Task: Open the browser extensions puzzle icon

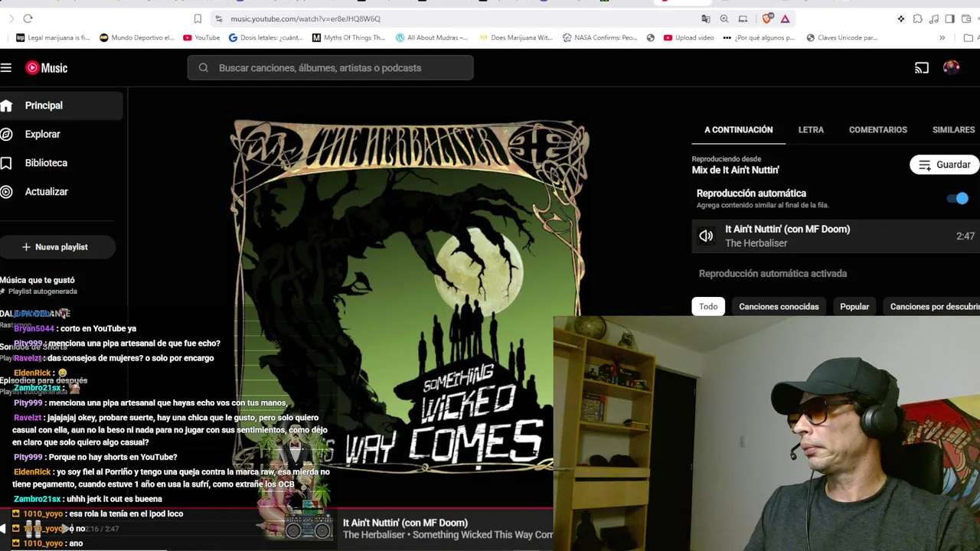Action: pos(917,18)
